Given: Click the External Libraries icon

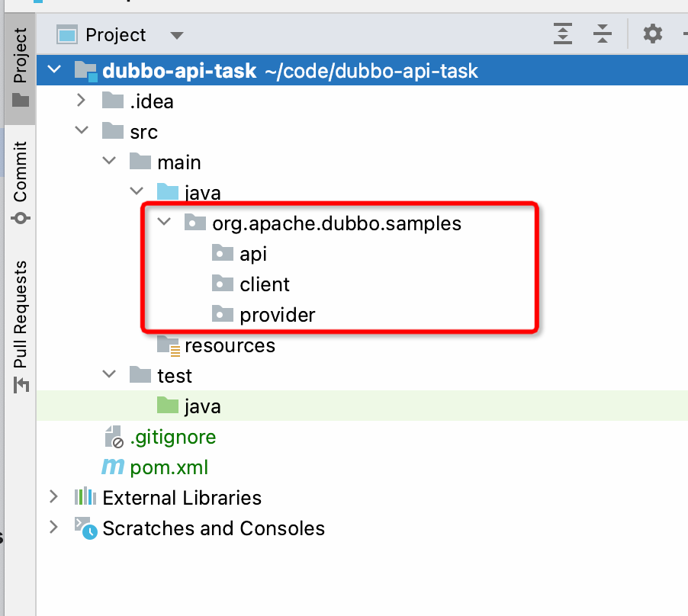Looking at the screenshot, I should 85,498.
